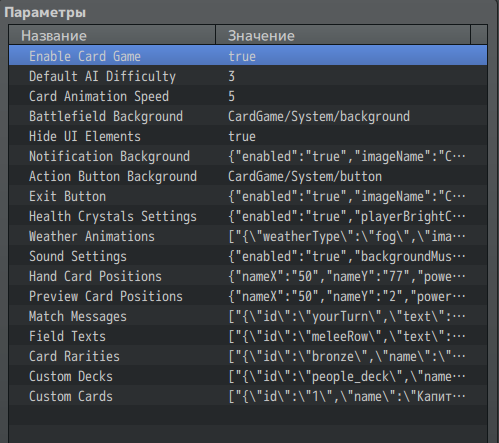Viewport: 499px width, 443px height.
Task: Select the Field Texts parameter
Action: 248,335
